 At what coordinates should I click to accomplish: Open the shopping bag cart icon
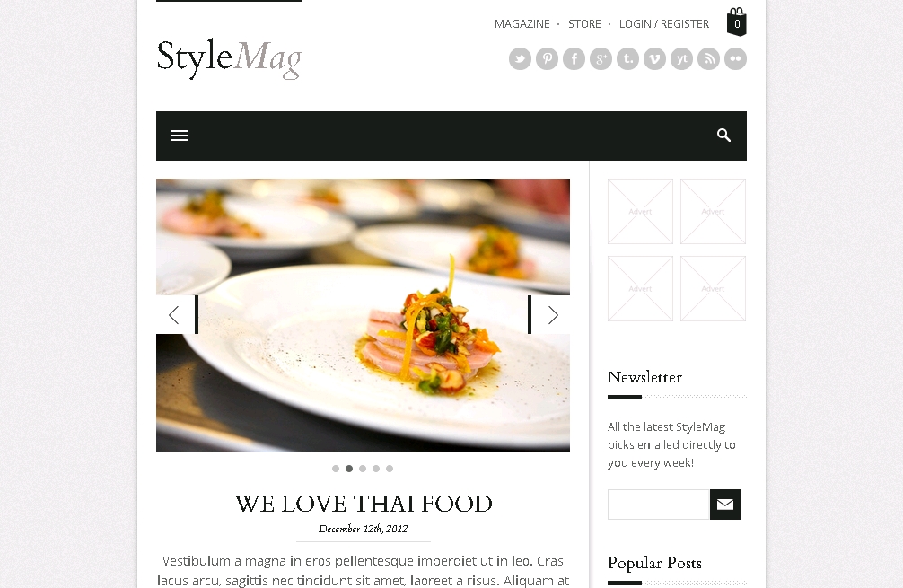(737, 22)
